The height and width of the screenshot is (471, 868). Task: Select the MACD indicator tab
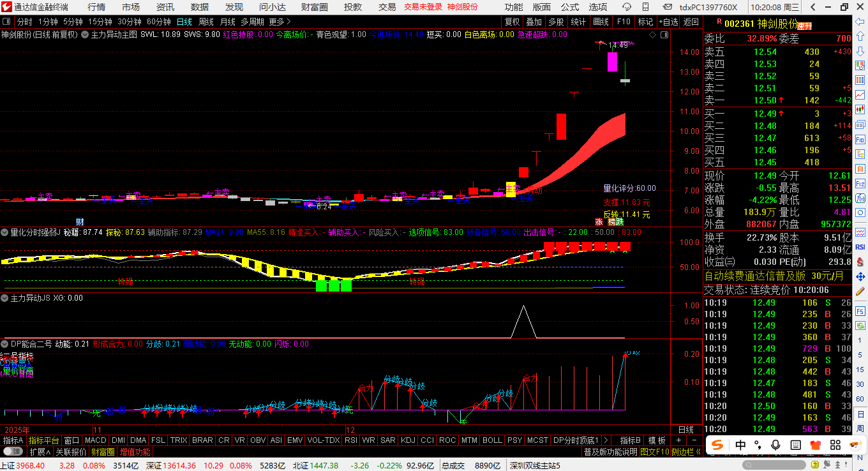[x=96, y=440]
